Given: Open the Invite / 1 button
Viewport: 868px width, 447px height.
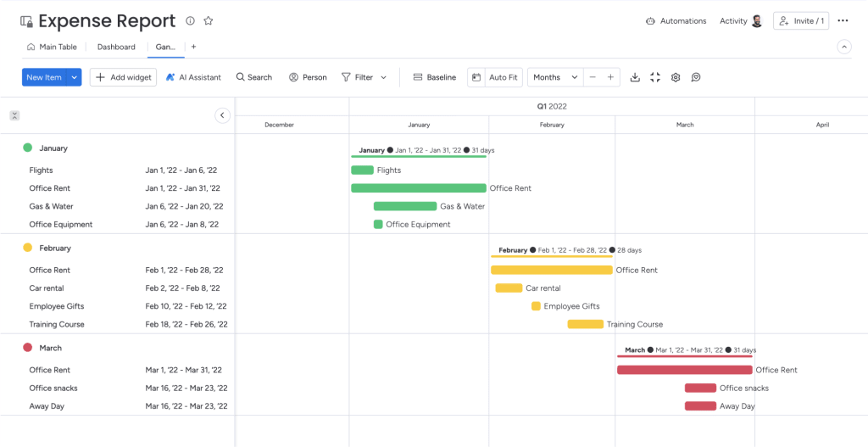Looking at the screenshot, I should pyautogui.click(x=801, y=21).
